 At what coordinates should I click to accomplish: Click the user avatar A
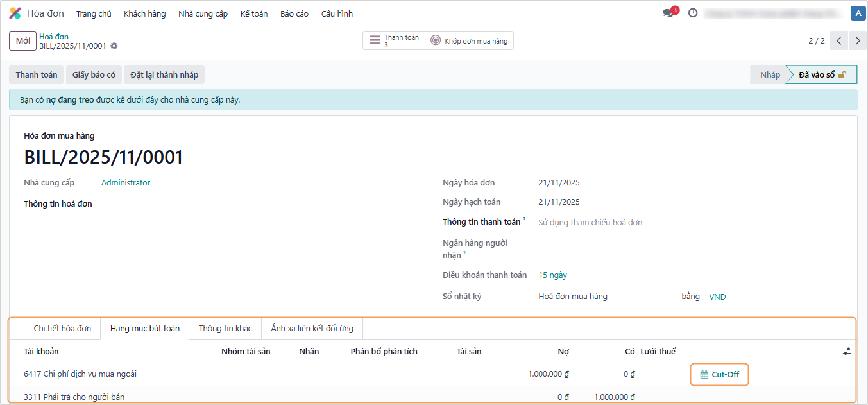[857, 13]
